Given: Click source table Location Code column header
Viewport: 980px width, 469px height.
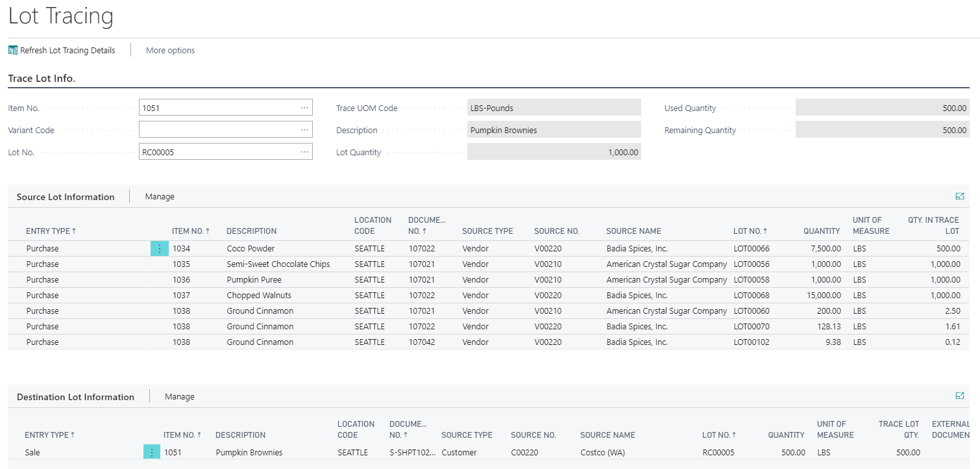Looking at the screenshot, I should point(373,225).
